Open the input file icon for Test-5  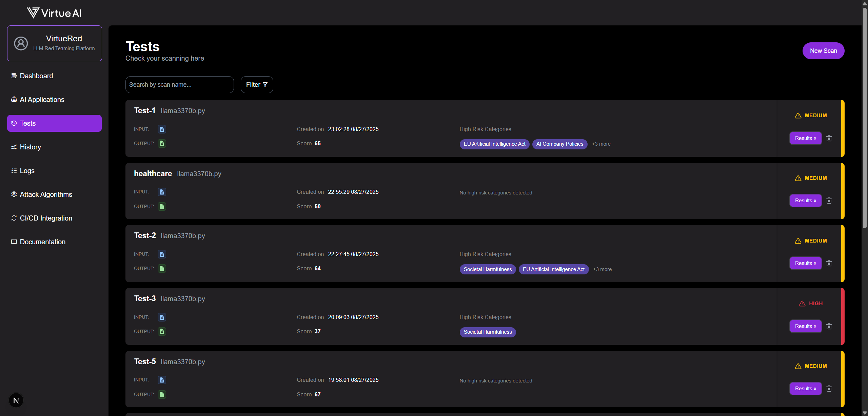[x=162, y=380]
